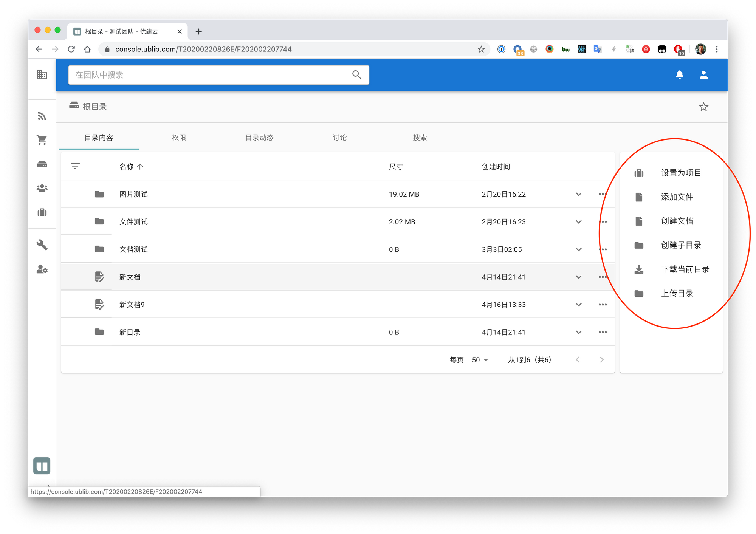Screen dimensions: 756x534
Task: Expand the 新目录 row chevron
Action: pyautogui.click(x=578, y=332)
